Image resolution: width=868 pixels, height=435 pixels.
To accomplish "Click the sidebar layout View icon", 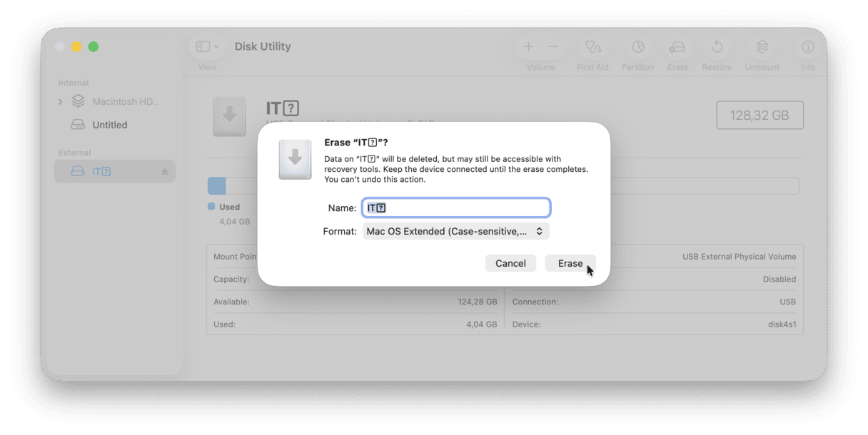I will pos(201,46).
